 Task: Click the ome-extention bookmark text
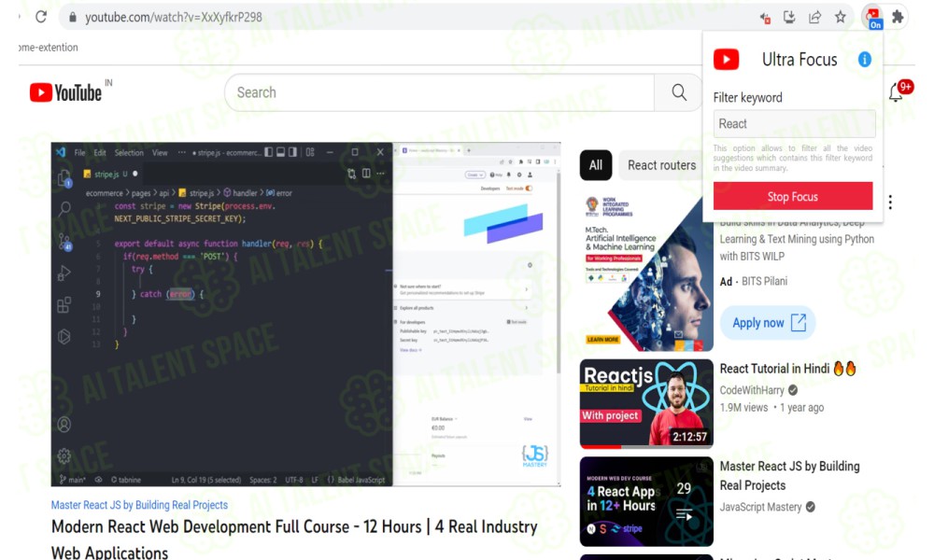click(x=49, y=47)
